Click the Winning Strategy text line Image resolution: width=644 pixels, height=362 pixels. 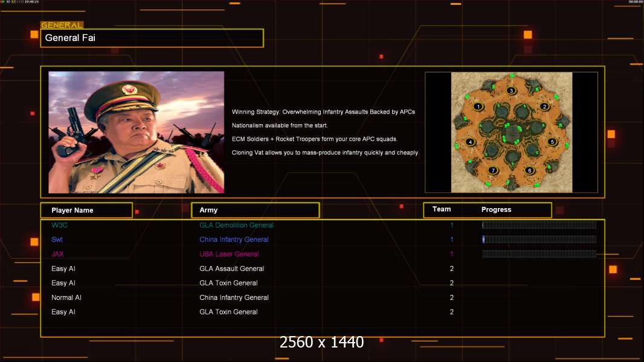tap(324, 112)
